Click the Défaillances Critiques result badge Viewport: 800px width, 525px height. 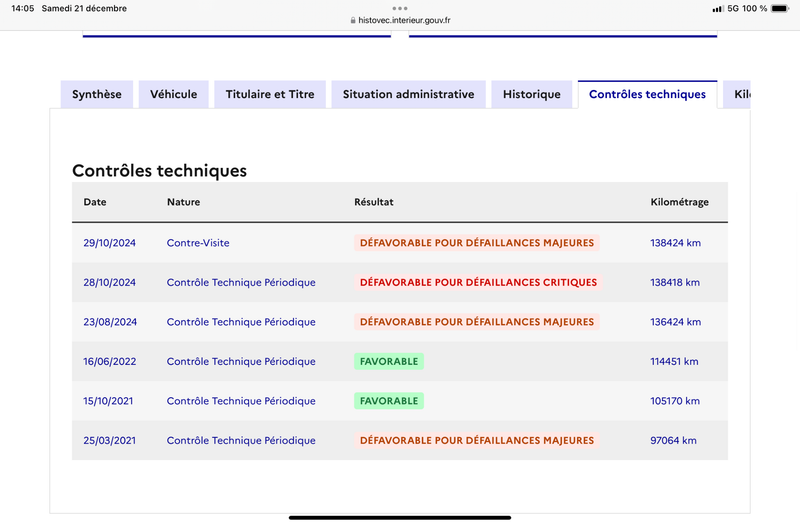[x=478, y=283]
